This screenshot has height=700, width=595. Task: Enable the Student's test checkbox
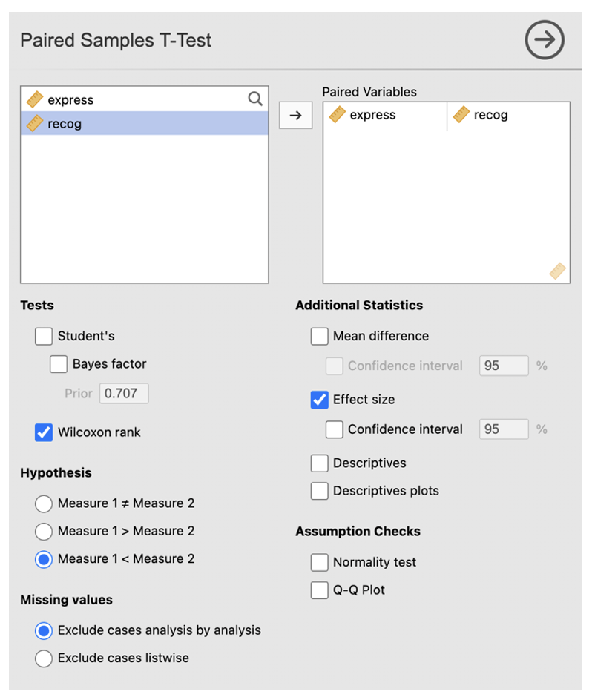pyautogui.click(x=44, y=336)
